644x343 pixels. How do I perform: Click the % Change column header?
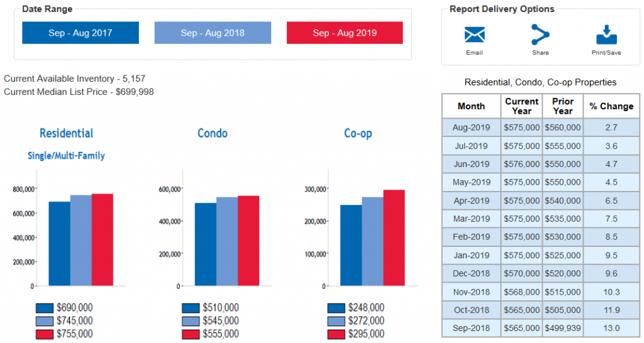tap(611, 106)
